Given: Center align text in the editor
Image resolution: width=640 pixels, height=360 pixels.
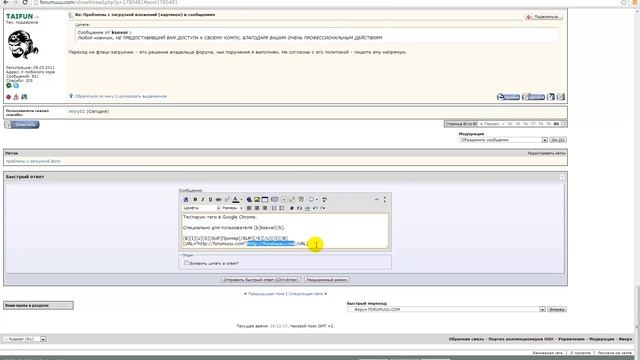Looking at the screenshot, I should click(257, 208).
